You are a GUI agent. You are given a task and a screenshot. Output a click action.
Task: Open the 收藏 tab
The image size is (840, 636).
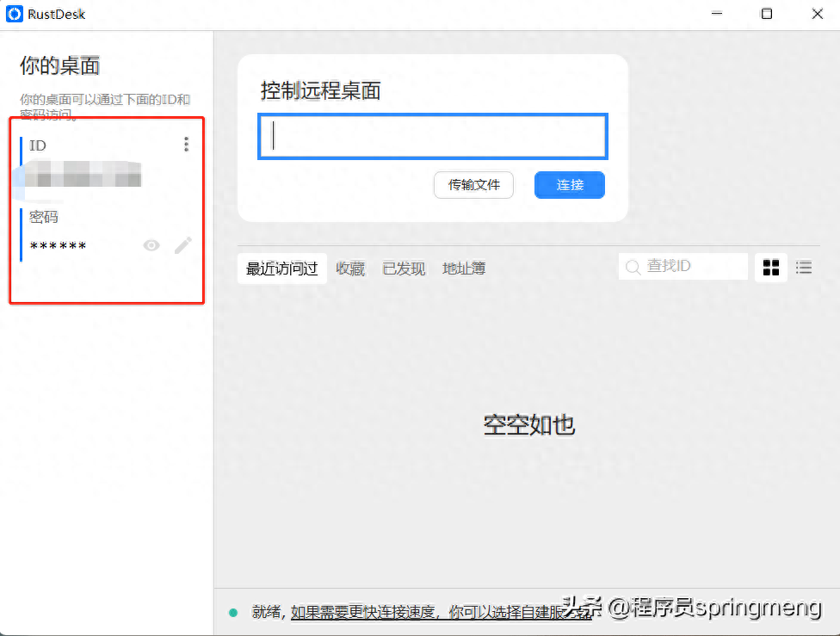[x=350, y=269]
